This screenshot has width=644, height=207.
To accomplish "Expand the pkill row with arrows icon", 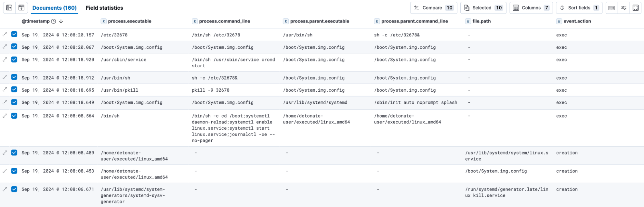I will 5,89.
